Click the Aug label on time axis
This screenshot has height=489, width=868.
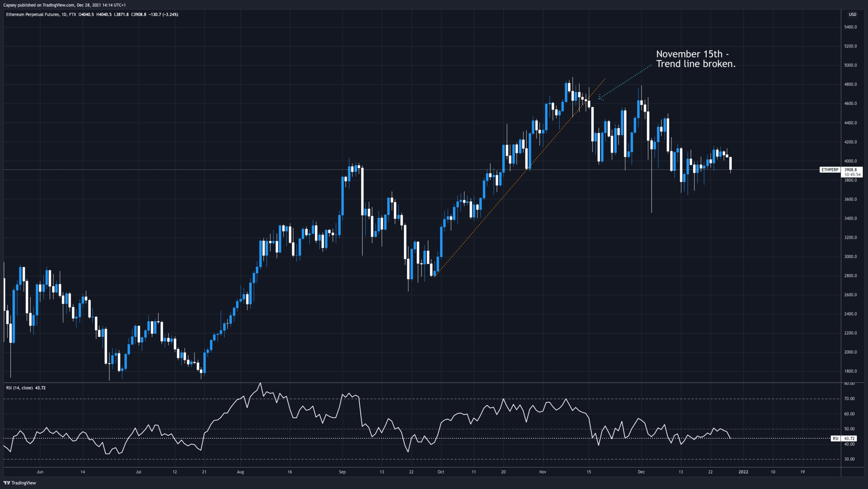[241, 472]
